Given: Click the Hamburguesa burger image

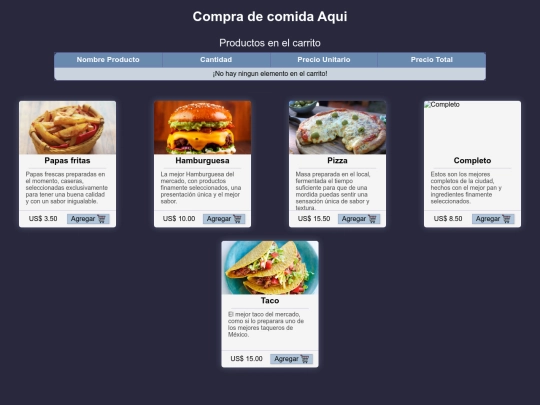Looking at the screenshot, I should pos(202,127).
